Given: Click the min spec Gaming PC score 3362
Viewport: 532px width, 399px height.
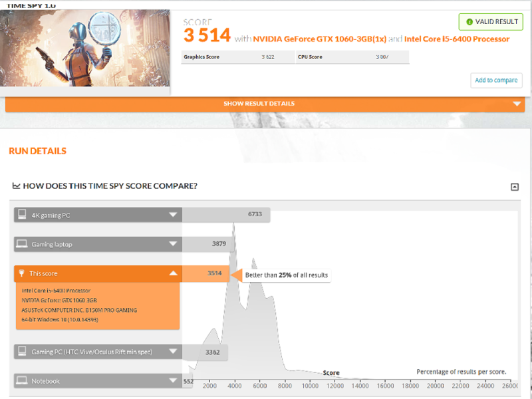Looking at the screenshot, I should pos(212,352).
